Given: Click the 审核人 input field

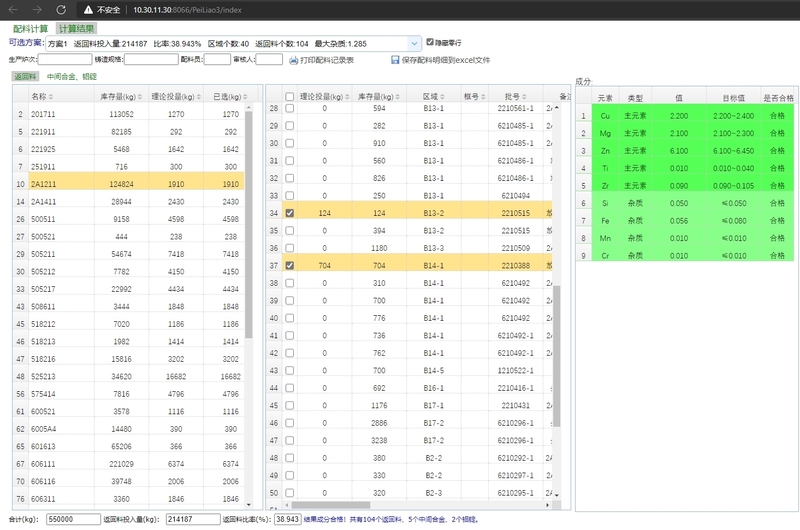Looking at the screenshot, I should (x=269, y=59).
